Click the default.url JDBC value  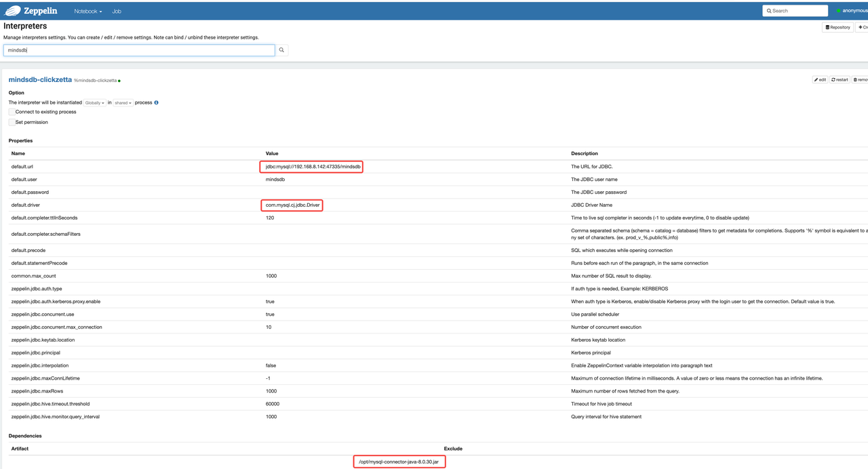(x=313, y=167)
